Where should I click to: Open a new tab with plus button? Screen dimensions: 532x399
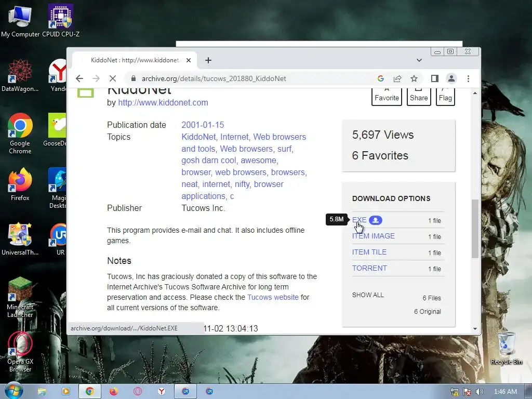click(x=208, y=60)
